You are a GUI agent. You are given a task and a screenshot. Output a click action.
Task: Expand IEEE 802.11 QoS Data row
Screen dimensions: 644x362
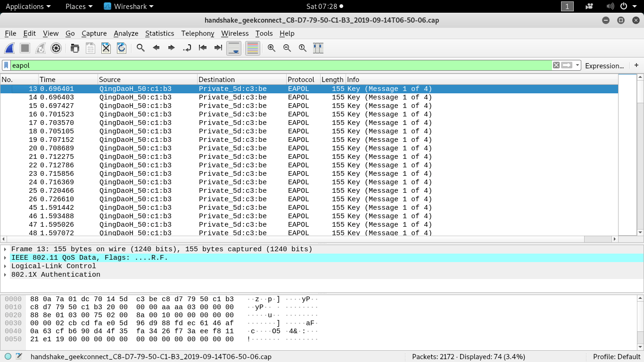[5, 258]
